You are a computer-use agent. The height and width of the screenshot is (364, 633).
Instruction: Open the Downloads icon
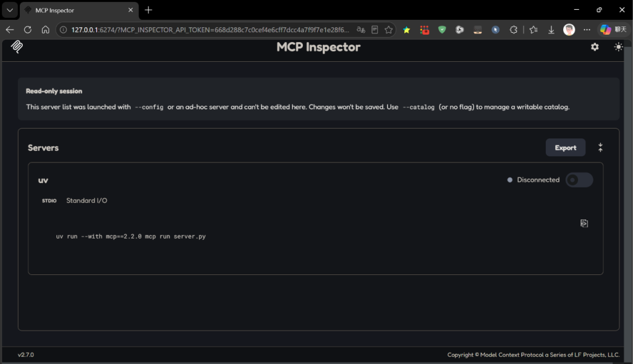[551, 30]
